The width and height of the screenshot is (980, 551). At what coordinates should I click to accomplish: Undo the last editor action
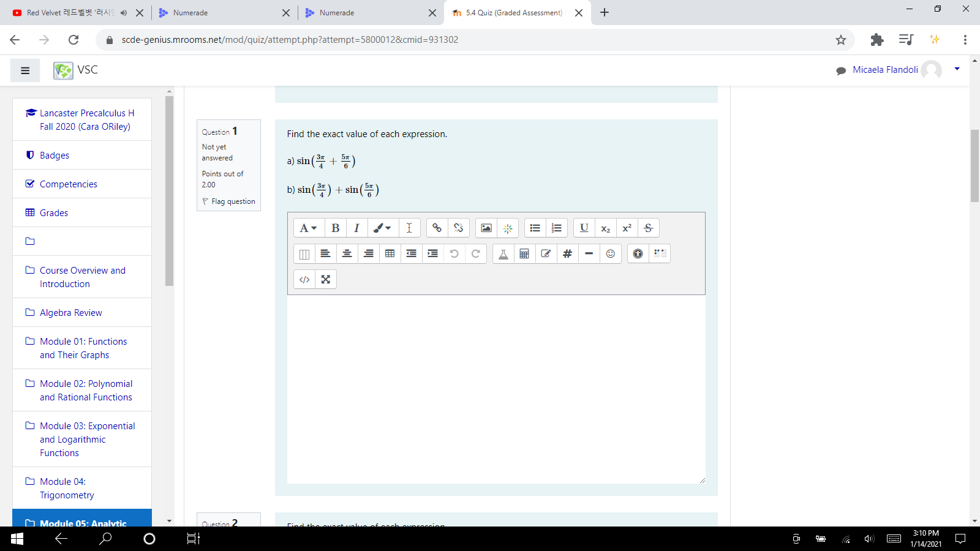pyautogui.click(x=454, y=253)
